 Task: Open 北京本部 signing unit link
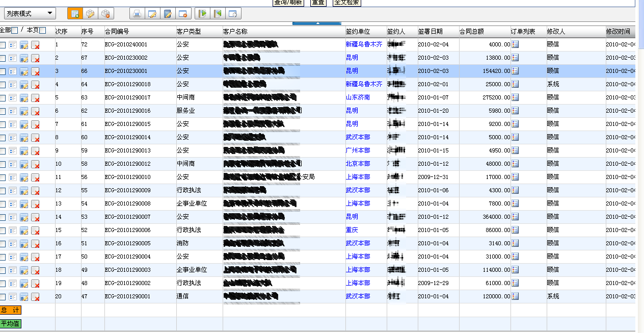point(358,164)
